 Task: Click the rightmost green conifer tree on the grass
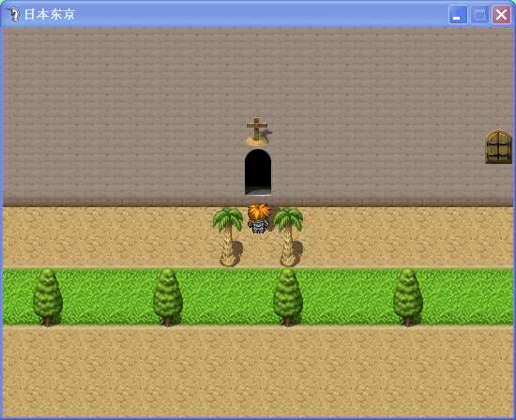click(408, 297)
